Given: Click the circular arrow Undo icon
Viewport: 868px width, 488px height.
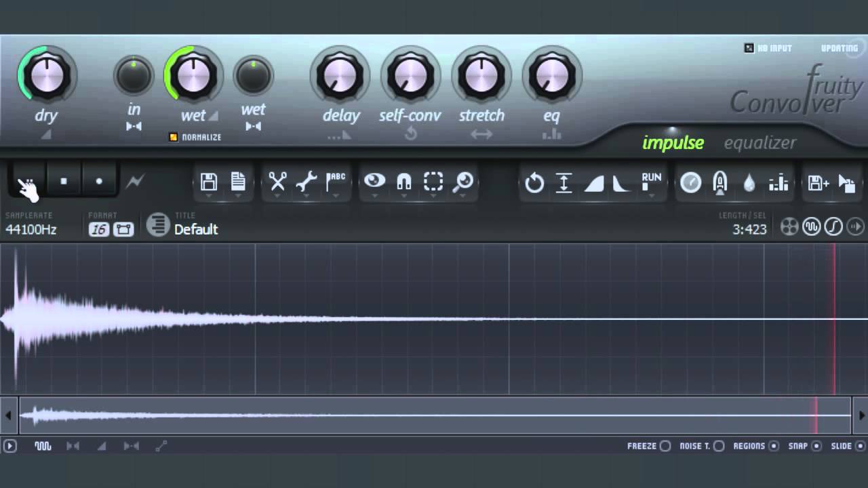Looking at the screenshot, I should click(534, 183).
